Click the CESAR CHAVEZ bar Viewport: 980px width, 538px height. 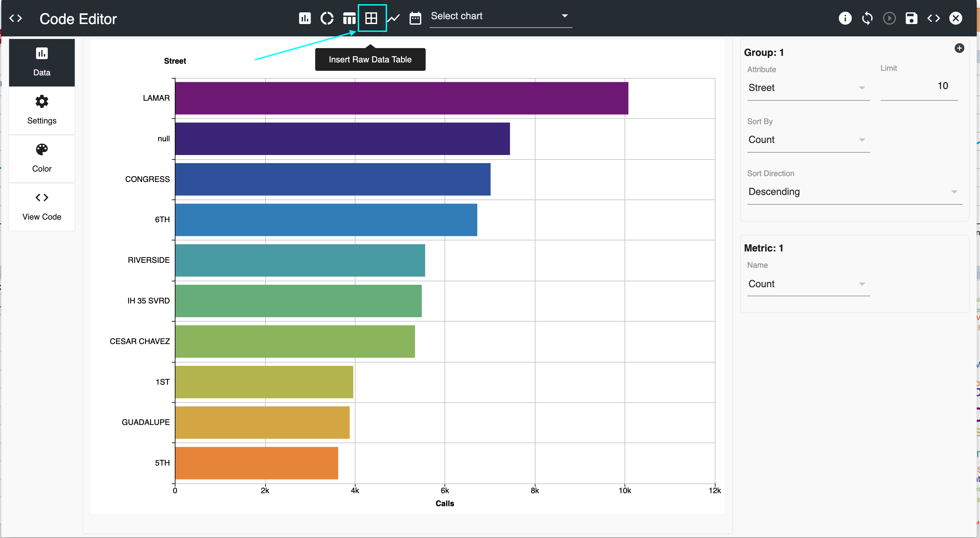[x=295, y=341]
